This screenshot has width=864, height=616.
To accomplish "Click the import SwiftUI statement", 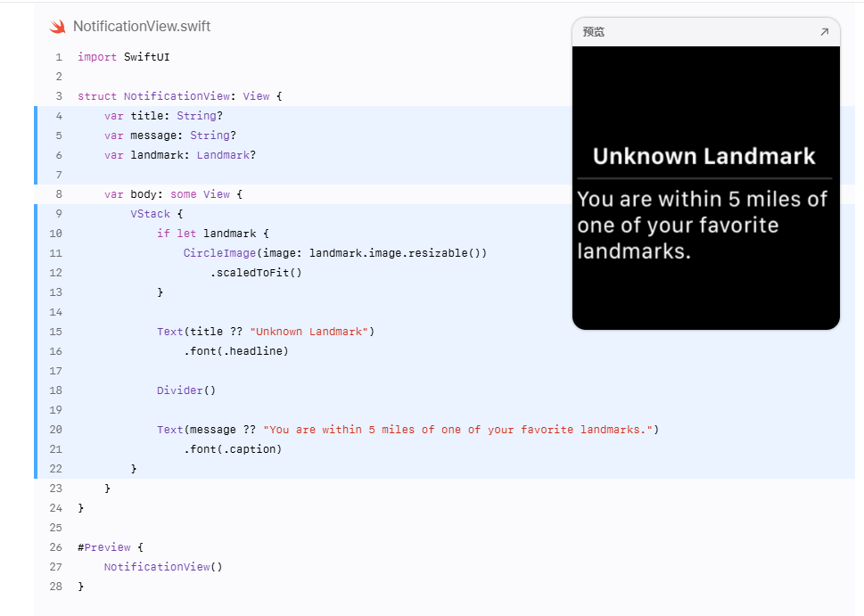I will coord(123,57).
